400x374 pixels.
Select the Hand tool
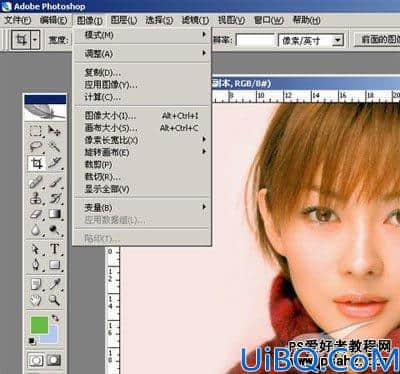click(x=36, y=300)
